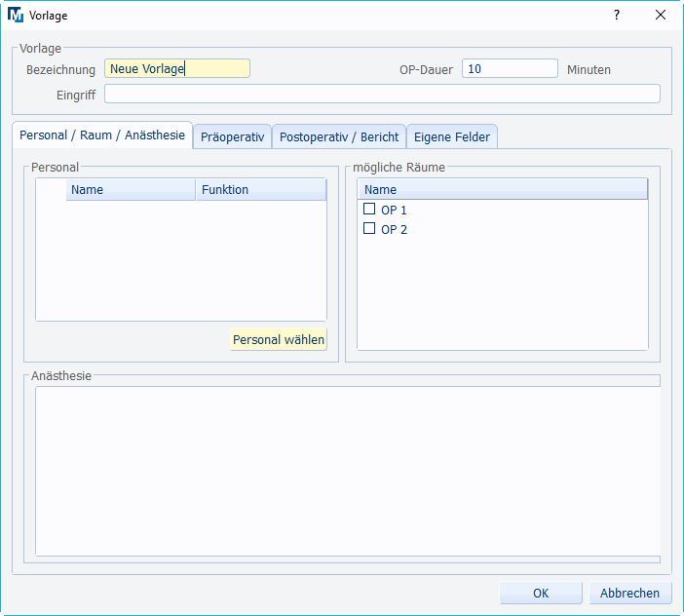This screenshot has height=616, width=684.
Task: Confirm the template with OK
Action: click(541, 593)
